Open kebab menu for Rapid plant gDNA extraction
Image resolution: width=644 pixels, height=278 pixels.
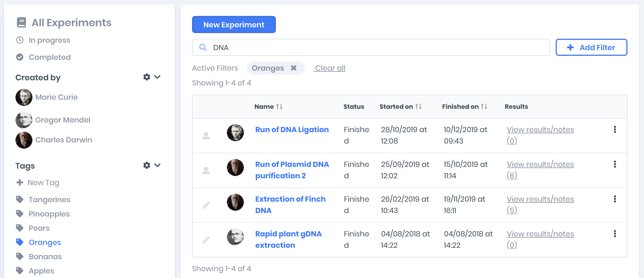tap(615, 234)
